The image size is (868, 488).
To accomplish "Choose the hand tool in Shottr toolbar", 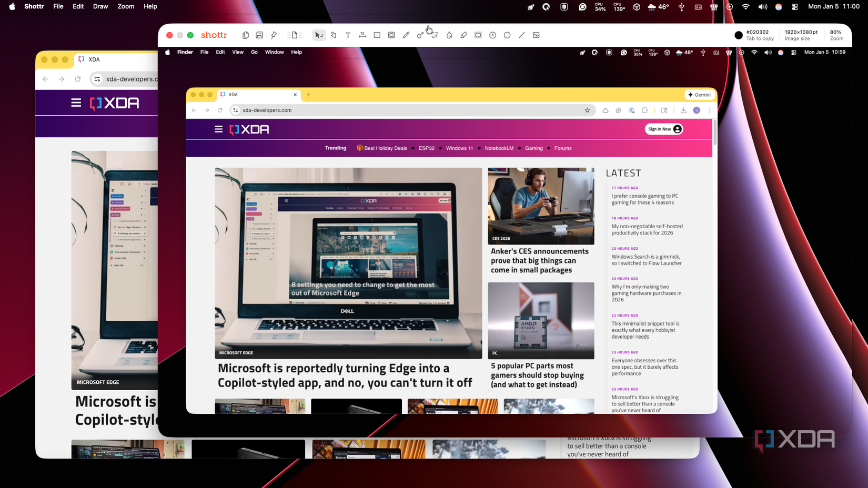I will (x=334, y=35).
